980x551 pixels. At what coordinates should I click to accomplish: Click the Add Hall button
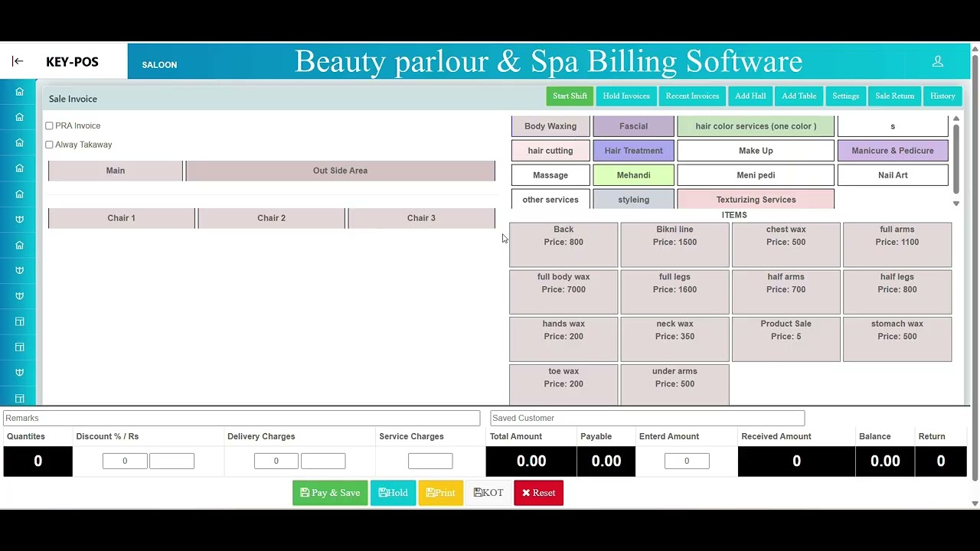(x=750, y=96)
